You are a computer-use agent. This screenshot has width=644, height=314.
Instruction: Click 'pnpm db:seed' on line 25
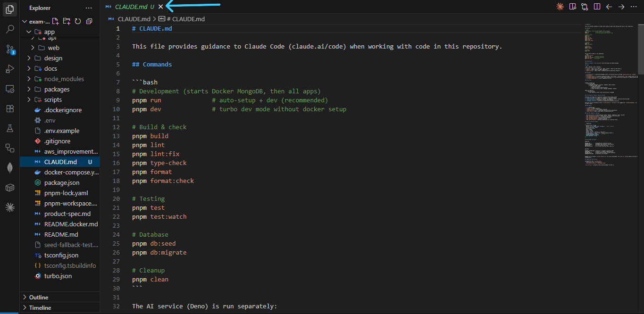coord(154,243)
